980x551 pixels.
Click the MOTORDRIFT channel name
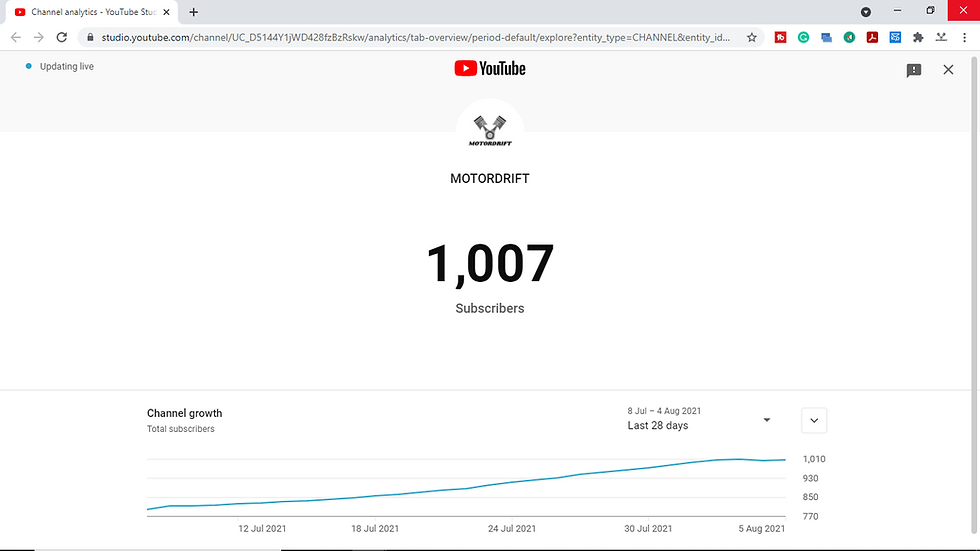pyautogui.click(x=490, y=179)
